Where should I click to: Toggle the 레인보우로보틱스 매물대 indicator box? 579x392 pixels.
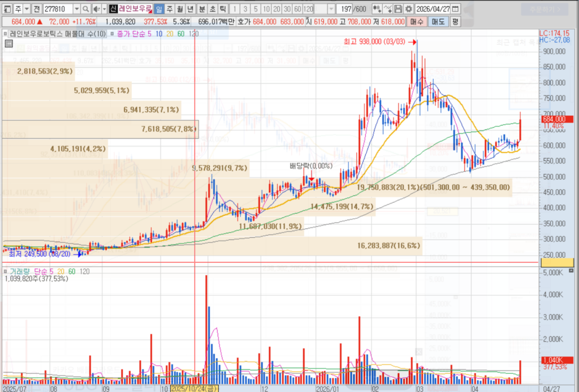[x=5, y=34]
